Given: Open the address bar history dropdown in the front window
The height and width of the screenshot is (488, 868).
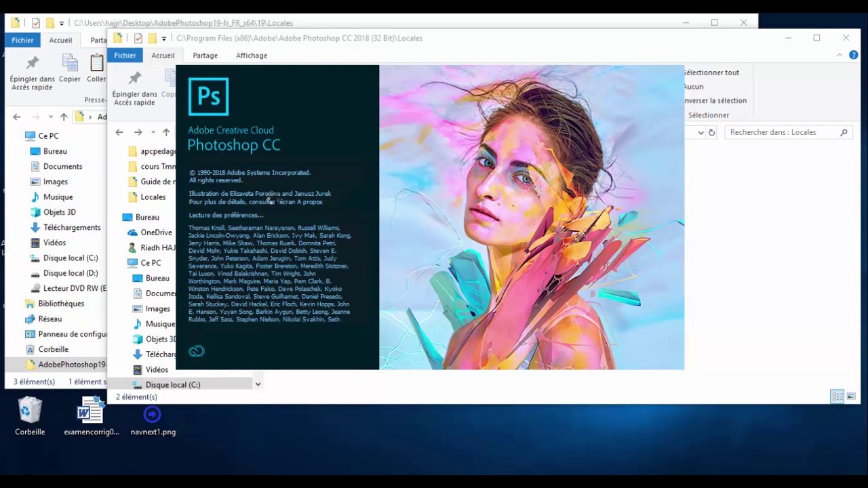Looking at the screenshot, I should click(x=701, y=132).
